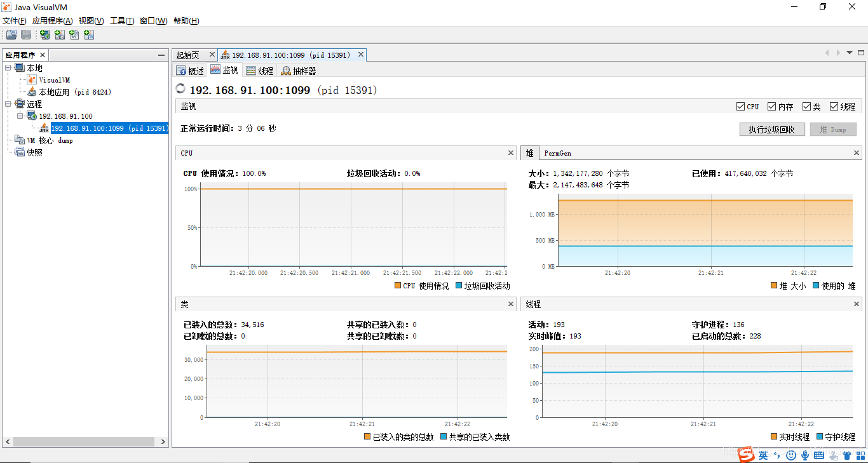This screenshot has width=868, height=463.
Task: Uncheck the 类 checkbox
Action: pyautogui.click(x=806, y=107)
